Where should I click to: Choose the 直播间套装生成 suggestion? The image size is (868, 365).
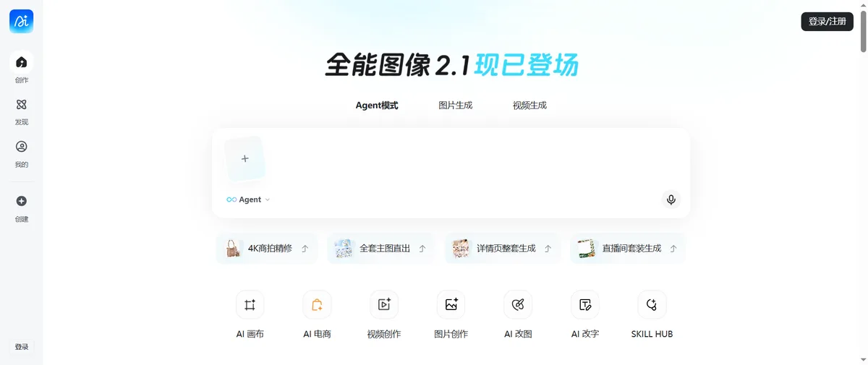click(x=627, y=248)
